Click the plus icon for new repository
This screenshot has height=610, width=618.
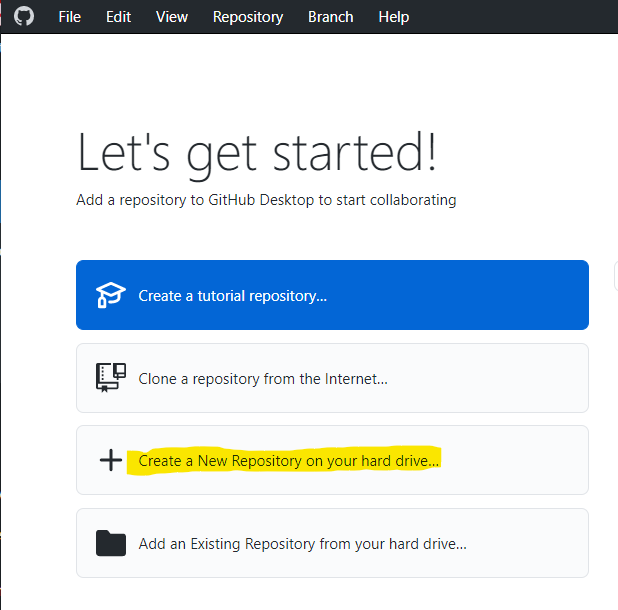pos(111,460)
